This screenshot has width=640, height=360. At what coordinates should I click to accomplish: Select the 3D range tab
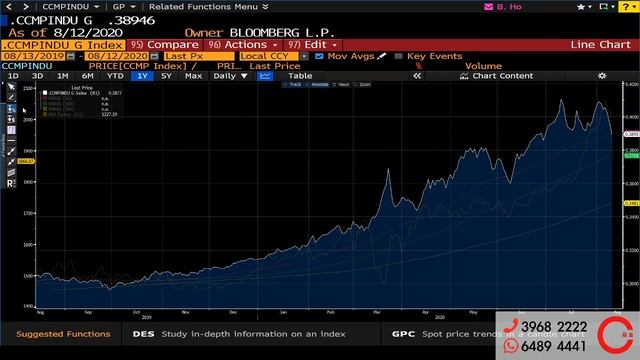click(37, 76)
